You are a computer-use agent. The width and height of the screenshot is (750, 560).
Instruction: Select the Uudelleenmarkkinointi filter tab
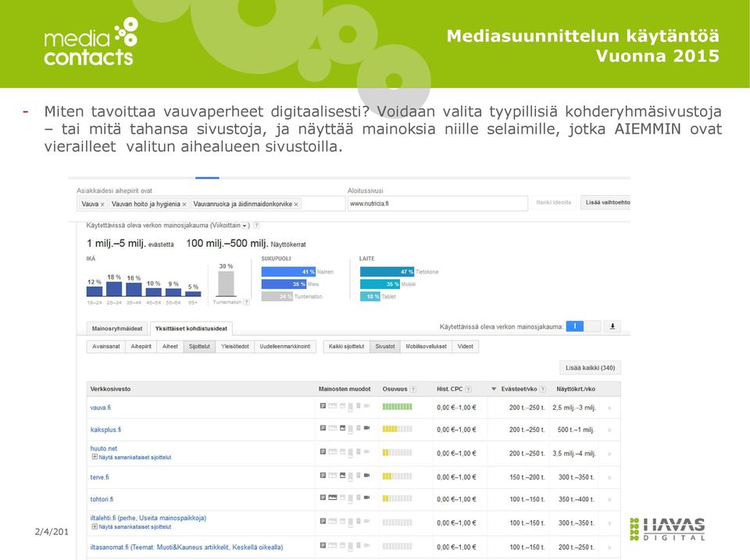click(x=285, y=347)
